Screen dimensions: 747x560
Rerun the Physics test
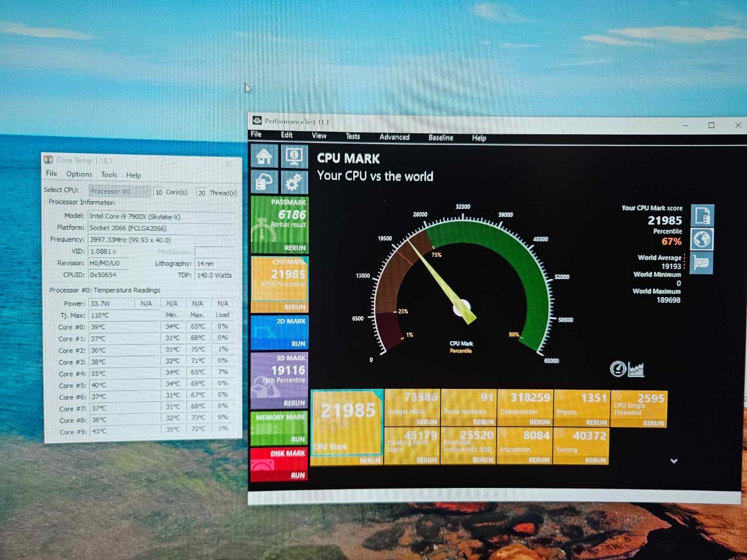pos(596,423)
